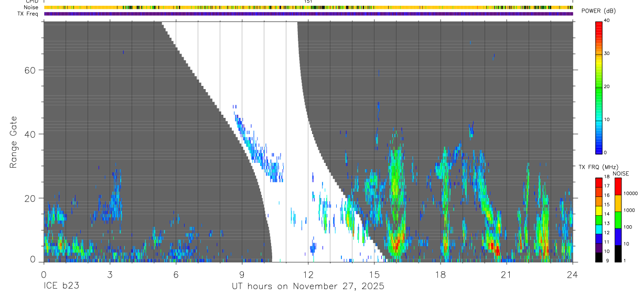Click the 21 tick on the UT hours axis
This screenshot has width=644, height=297.
point(506,274)
